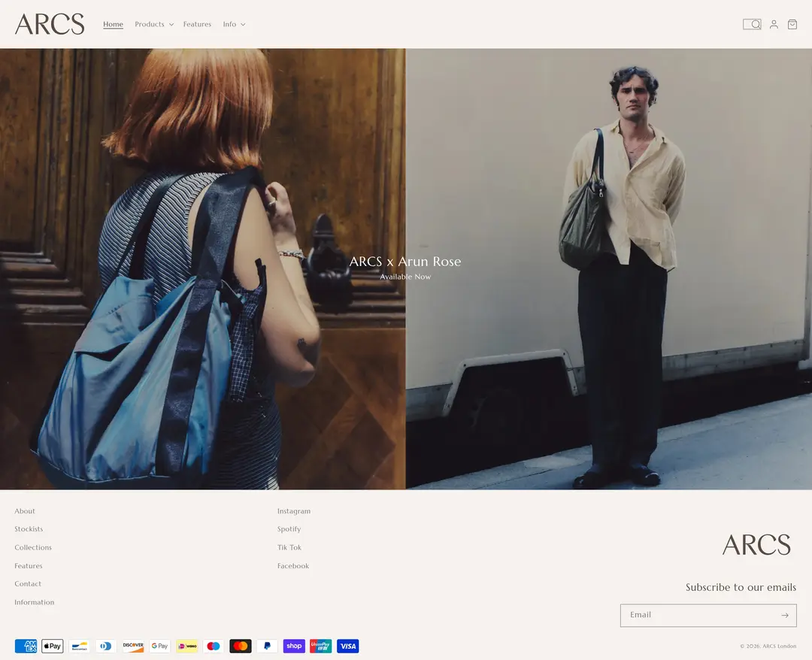Click the ARCS logo in the footer
This screenshot has width=812, height=660.
[x=756, y=544]
